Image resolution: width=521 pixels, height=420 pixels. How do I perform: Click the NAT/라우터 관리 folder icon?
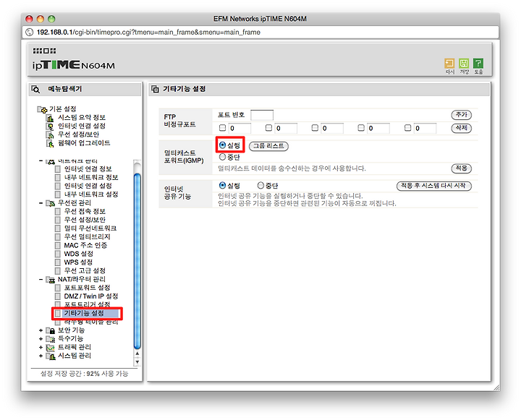[x=50, y=280]
